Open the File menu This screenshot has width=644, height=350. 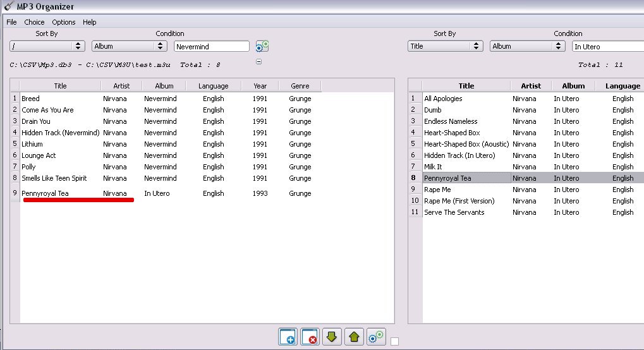(x=11, y=22)
